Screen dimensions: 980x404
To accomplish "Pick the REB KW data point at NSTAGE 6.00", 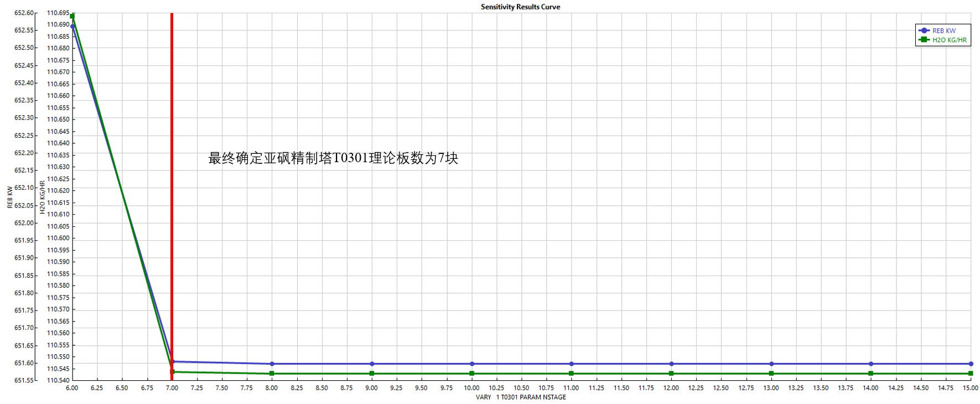I will point(72,27).
